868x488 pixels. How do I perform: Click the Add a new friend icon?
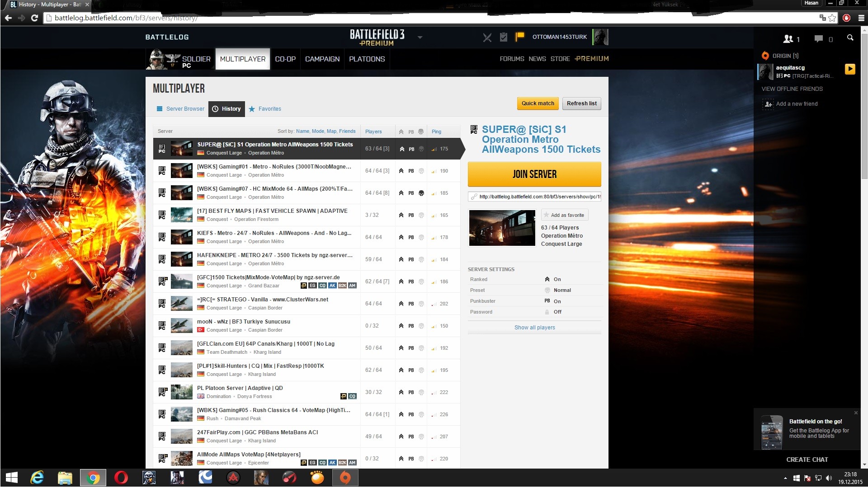click(768, 104)
